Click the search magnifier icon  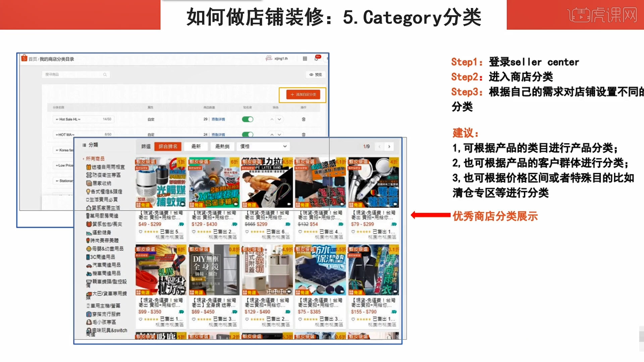pyautogui.click(x=105, y=74)
